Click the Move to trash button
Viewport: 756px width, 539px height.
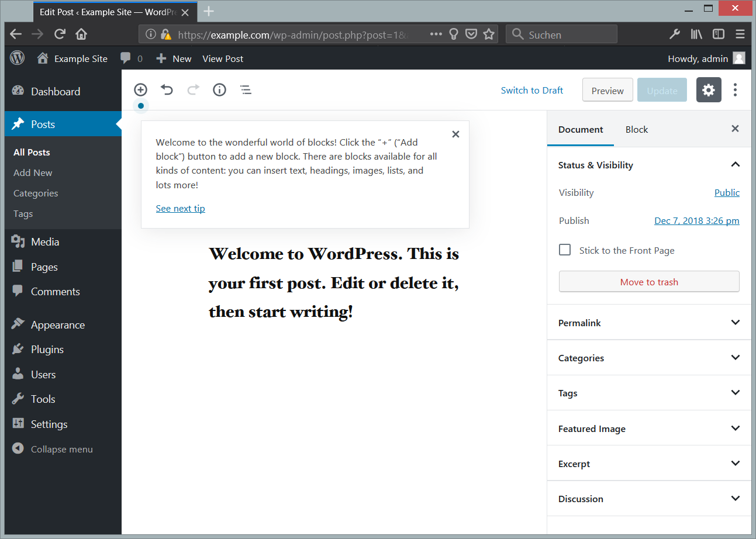648,282
